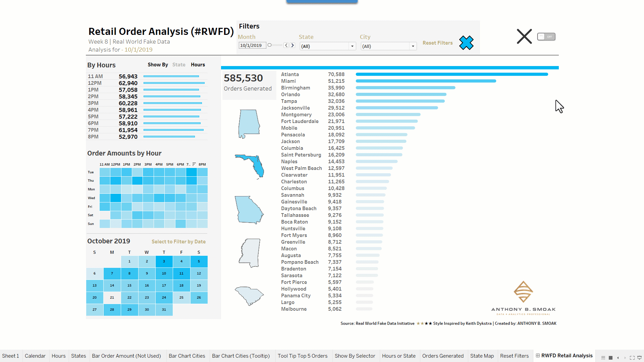Open the State filter dropdown
Image resolution: width=644 pixels, height=362 pixels.
352,46
